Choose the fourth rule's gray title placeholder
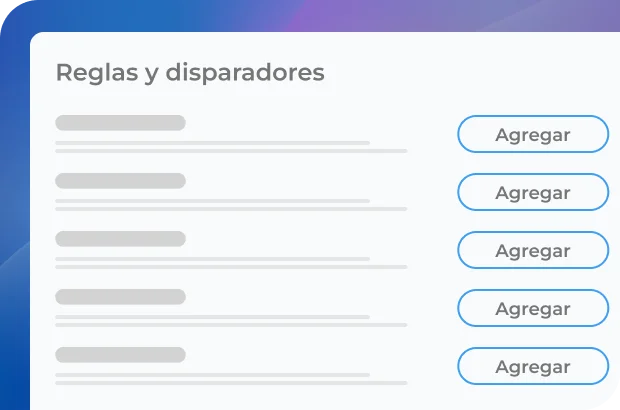The image size is (620, 410). (x=120, y=297)
